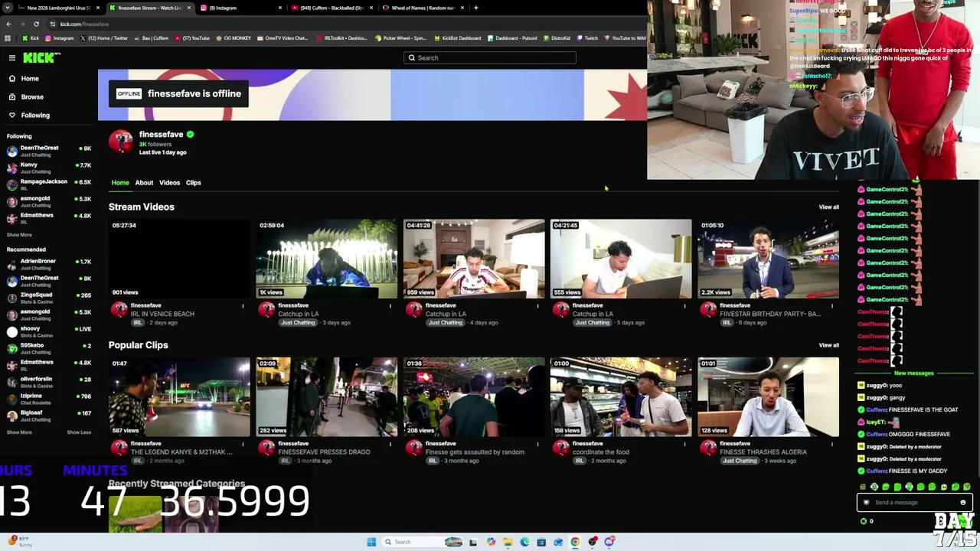The width and height of the screenshot is (980, 551).
Task: Play the Finesse gets assaulted by random clip
Action: point(474,397)
